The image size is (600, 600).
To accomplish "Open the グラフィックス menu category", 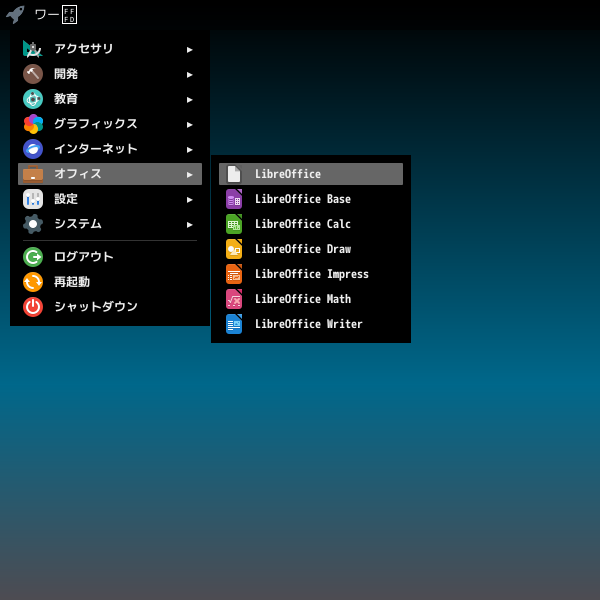I will pyautogui.click(x=110, y=124).
